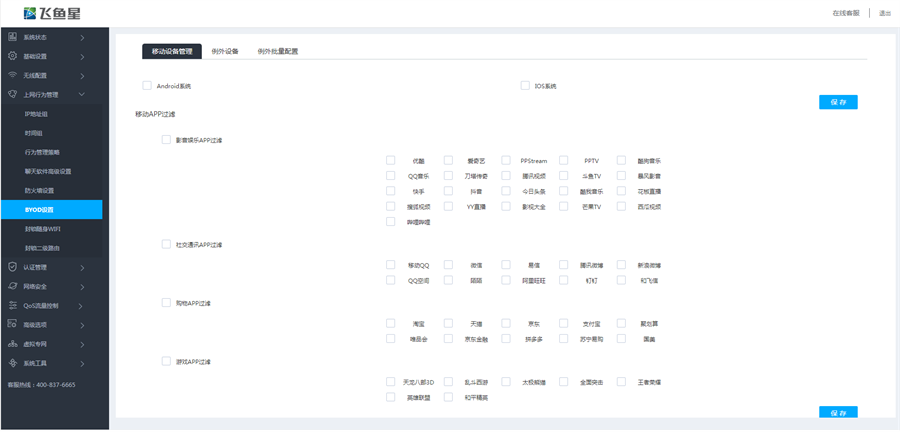Tick the 今日头条 checkbox
Screen dimensions: 900x432
pyautogui.click(x=506, y=190)
